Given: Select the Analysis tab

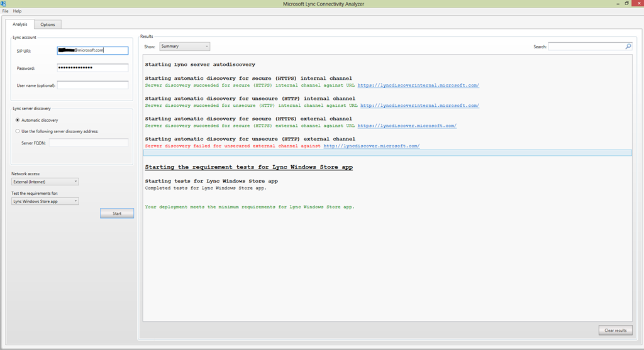Looking at the screenshot, I should pyautogui.click(x=19, y=25).
